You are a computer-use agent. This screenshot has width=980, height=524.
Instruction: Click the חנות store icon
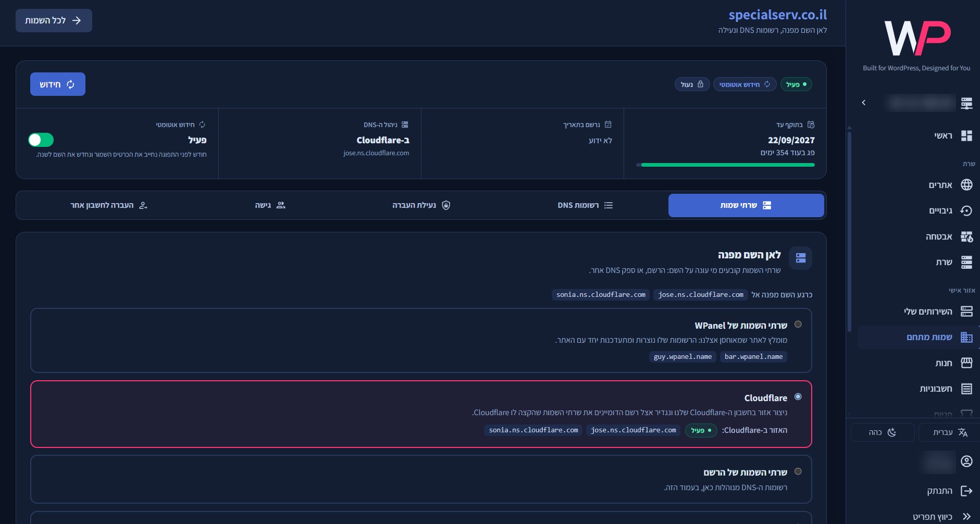(966, 363)
